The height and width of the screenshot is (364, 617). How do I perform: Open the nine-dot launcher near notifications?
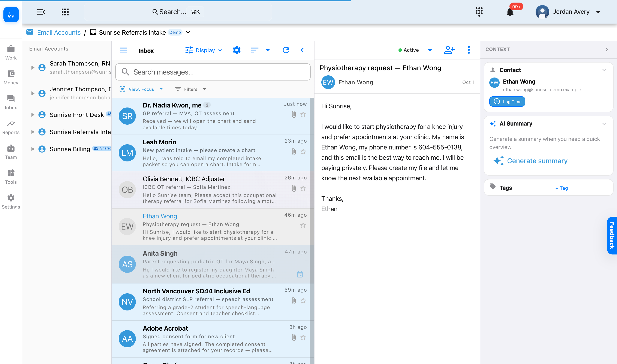point(479,12)
